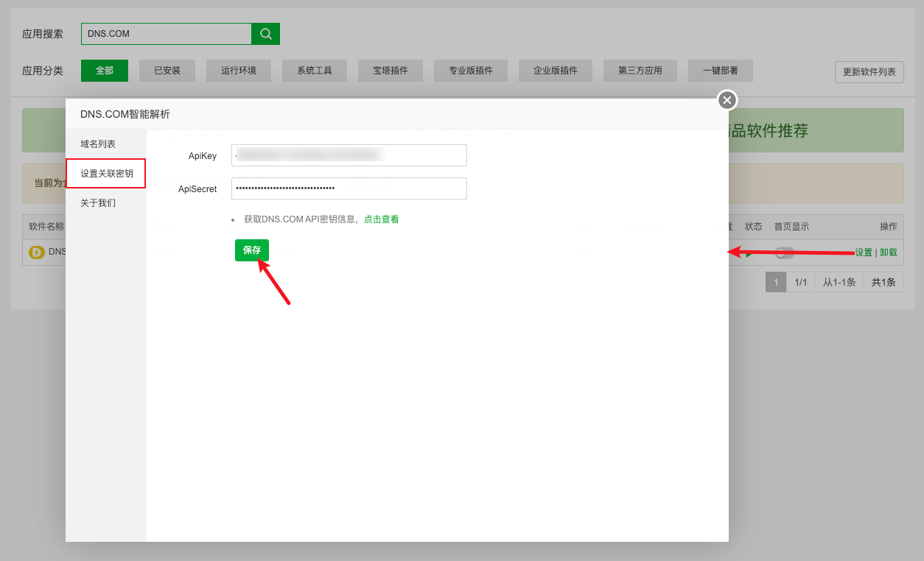Click the 1/1 page indicator
Image resolution: width=924 pixels, height=561 pixels.
point(801,282)
